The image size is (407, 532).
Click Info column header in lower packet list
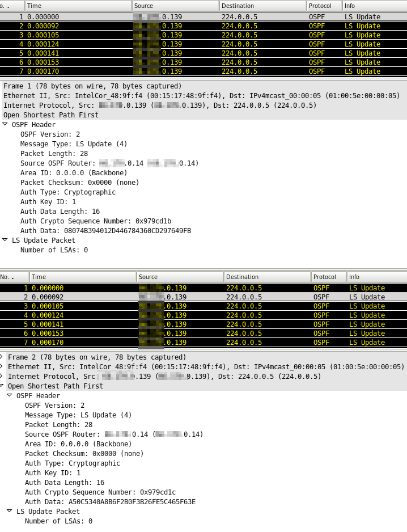tap(376, 277)
